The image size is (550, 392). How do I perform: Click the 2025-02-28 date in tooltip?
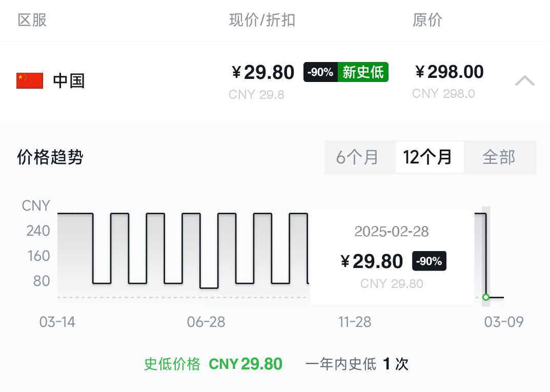[x=392, y=232]
